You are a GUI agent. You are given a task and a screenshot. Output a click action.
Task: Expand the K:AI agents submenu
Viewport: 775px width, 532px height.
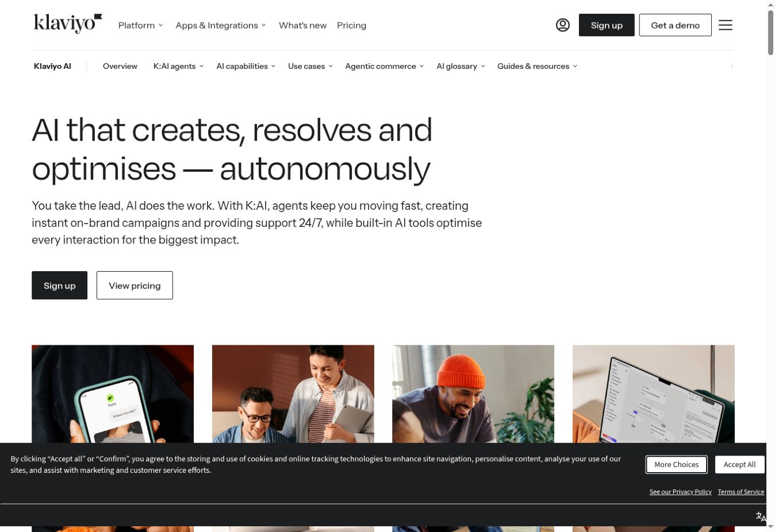[178, 66]
